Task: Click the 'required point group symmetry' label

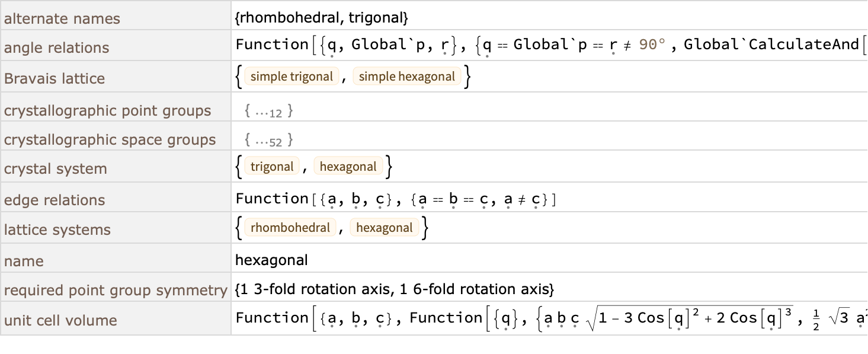Action: [116, 291]
